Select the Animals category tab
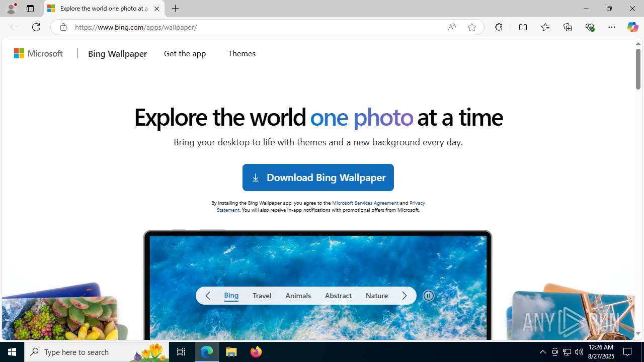This screenshot has height=362, width=644. coord(298,296)
